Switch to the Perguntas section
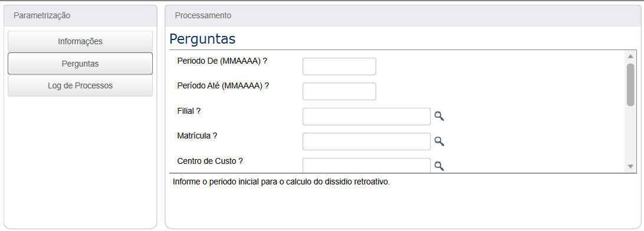The image size is (644, 231). point(80,64)
